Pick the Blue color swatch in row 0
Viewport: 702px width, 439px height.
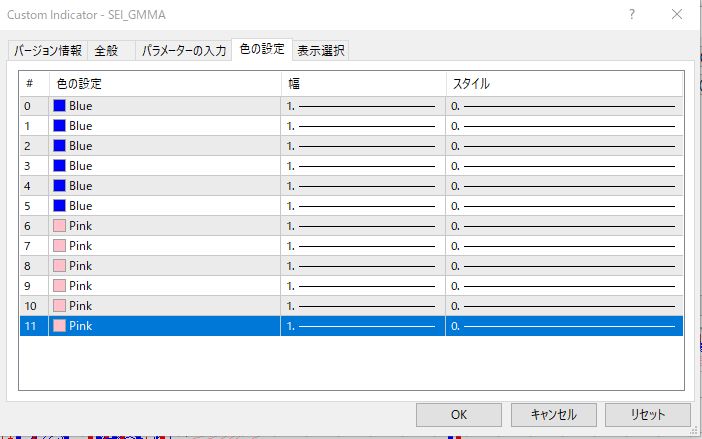[59, 106]
